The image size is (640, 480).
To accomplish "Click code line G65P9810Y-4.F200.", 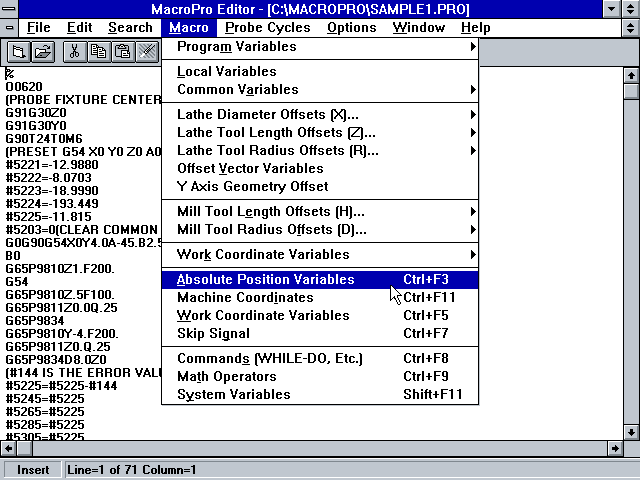I will point(62,334).
